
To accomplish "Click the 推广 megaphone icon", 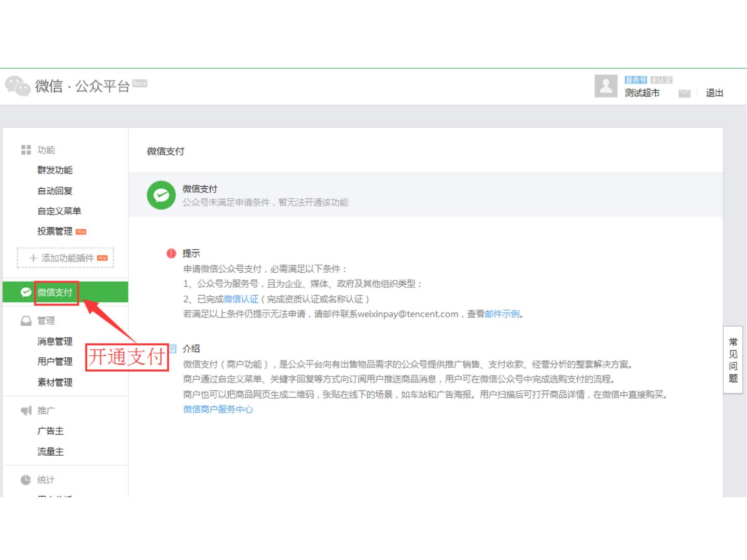I will click(x=26, y=411).
